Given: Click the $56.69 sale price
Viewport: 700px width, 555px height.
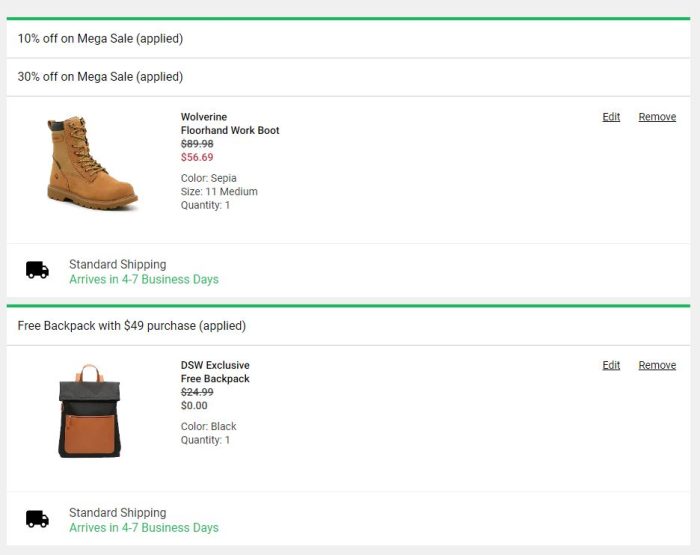Looking at the screenshot, I should coord(197,157).
